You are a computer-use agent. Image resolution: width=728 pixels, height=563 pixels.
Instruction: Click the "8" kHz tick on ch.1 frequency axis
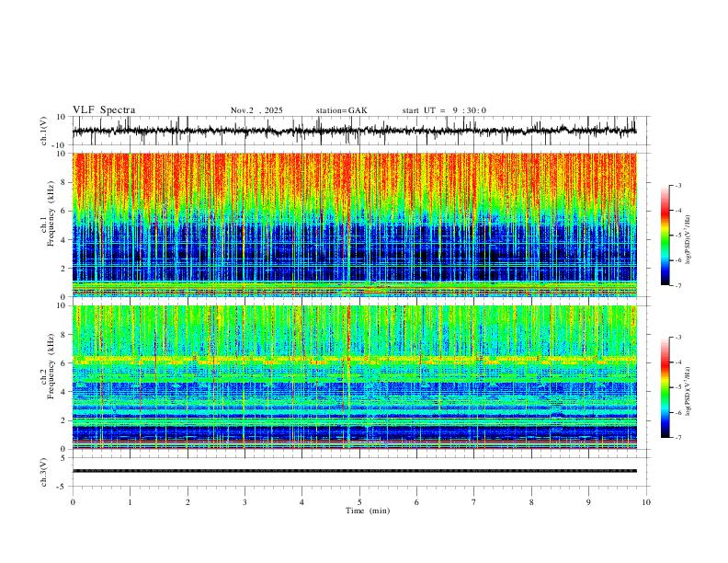coord(63,182)
